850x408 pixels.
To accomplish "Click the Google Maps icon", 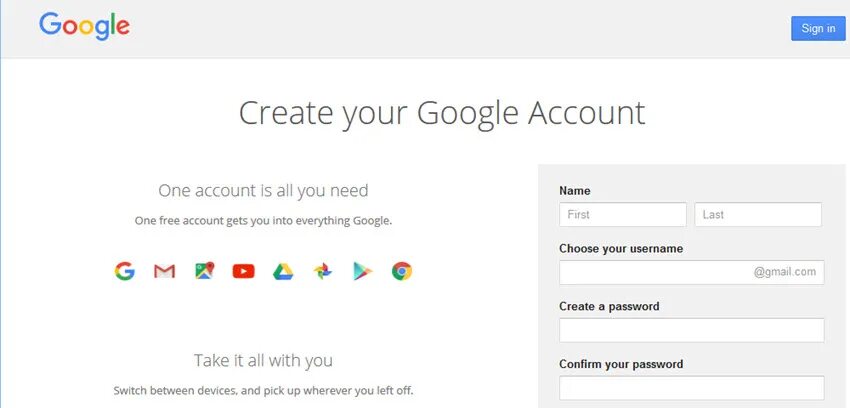I will [x=204, y=270].
